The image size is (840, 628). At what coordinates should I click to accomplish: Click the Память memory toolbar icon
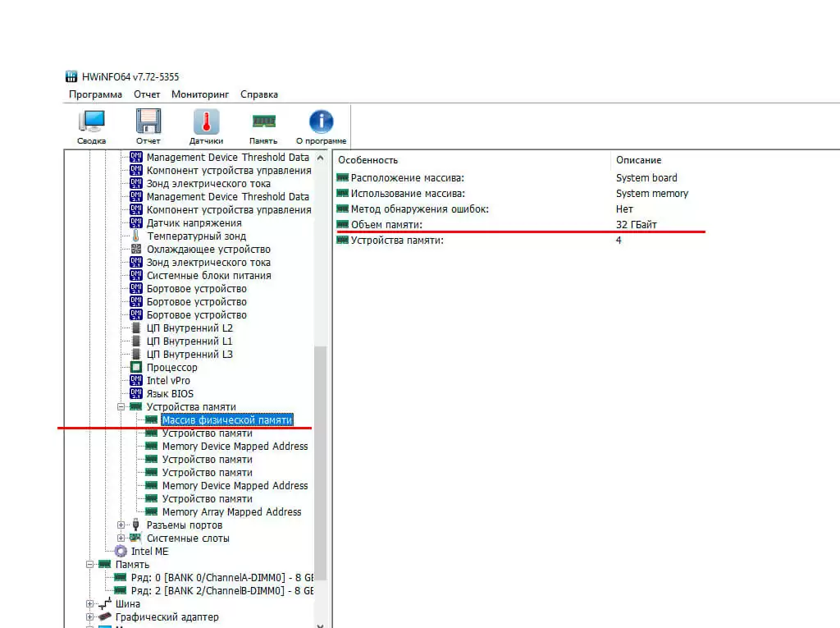pos(263,126)
